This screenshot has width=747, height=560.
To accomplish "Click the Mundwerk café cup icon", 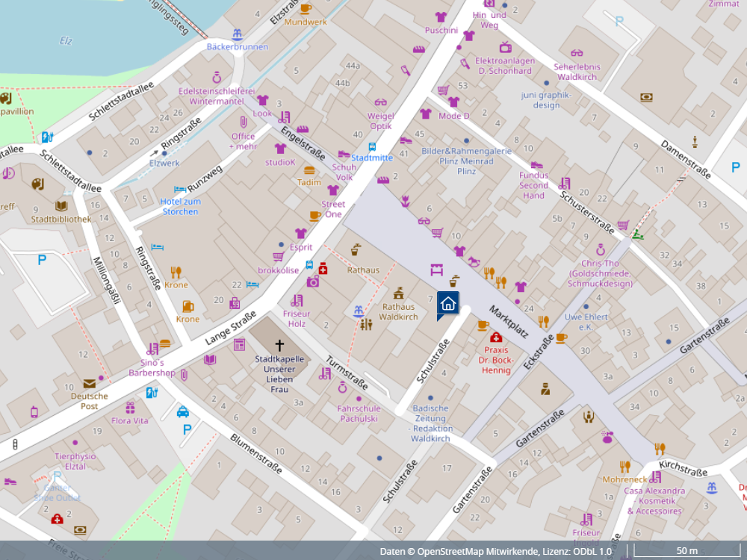I will point(305,8).
